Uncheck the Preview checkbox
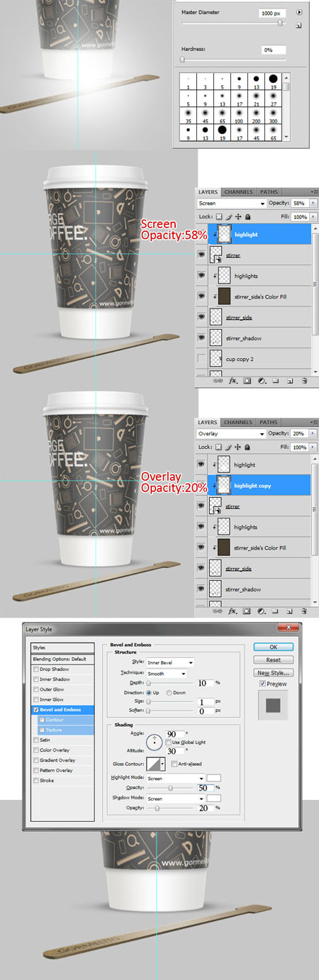 click(263, 684)
